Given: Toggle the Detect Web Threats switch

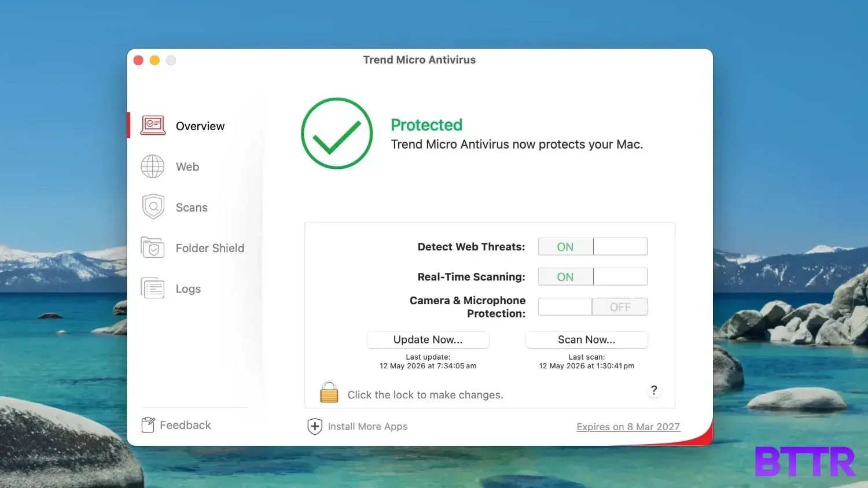Looking at the screenshot, I should point(593,247).
